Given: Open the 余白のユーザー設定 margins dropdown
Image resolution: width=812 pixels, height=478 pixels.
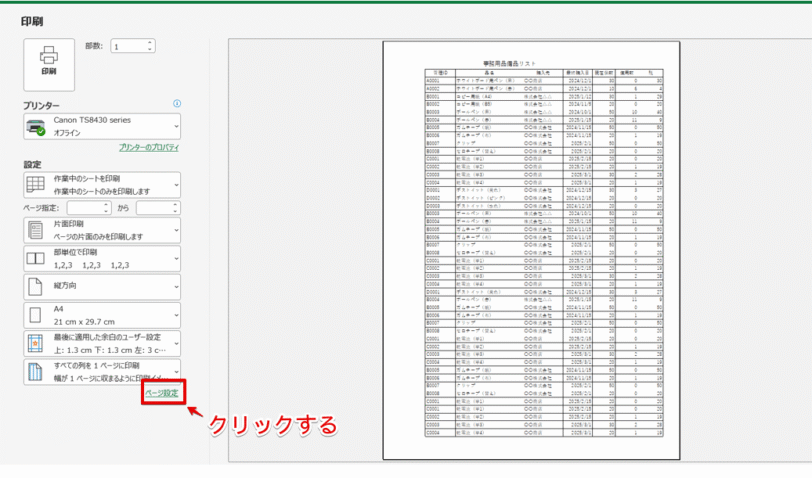Looking at the screenshot, I should tap(102, 343).
